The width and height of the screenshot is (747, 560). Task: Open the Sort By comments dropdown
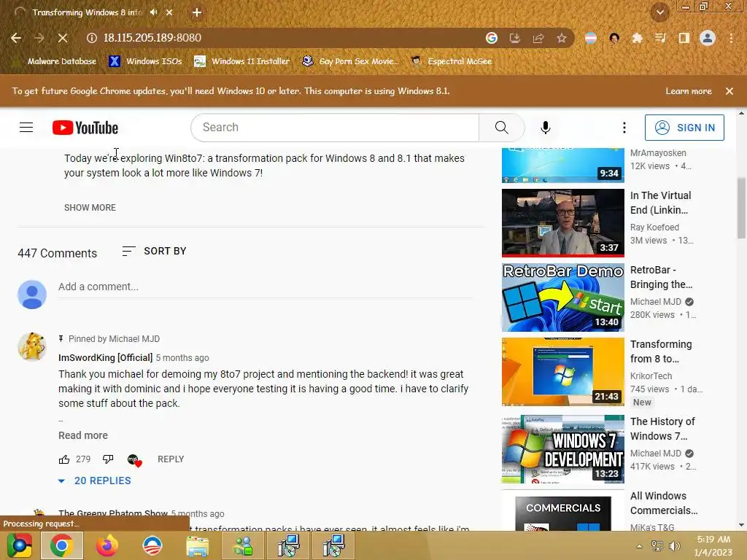point(154,251)
